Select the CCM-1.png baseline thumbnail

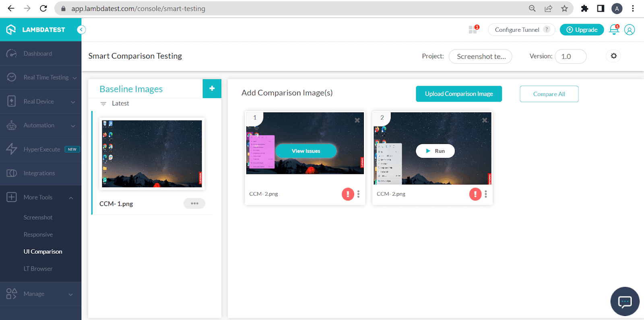(x=152, y=154)
